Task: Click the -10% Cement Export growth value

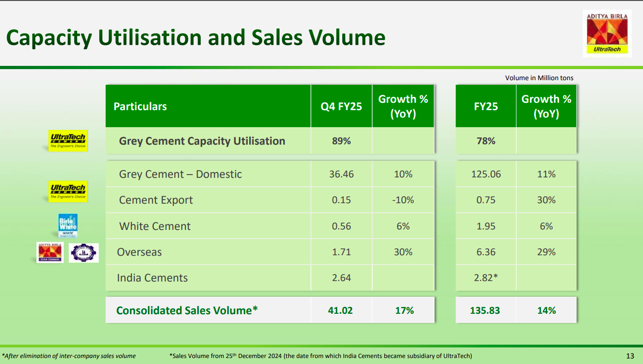Action: 403,200
